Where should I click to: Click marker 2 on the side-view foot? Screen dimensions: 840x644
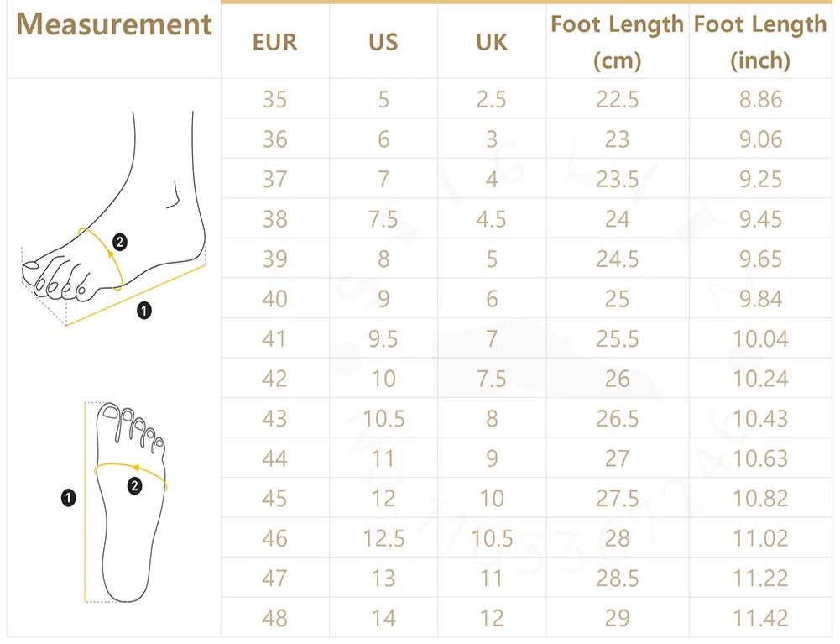(x=119, y=243)
